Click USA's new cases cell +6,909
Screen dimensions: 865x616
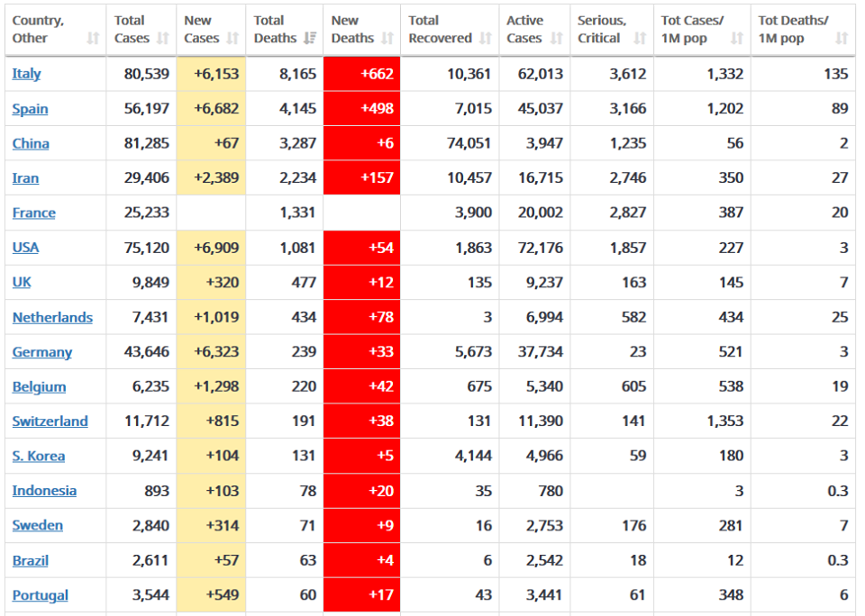click(211, 248)
